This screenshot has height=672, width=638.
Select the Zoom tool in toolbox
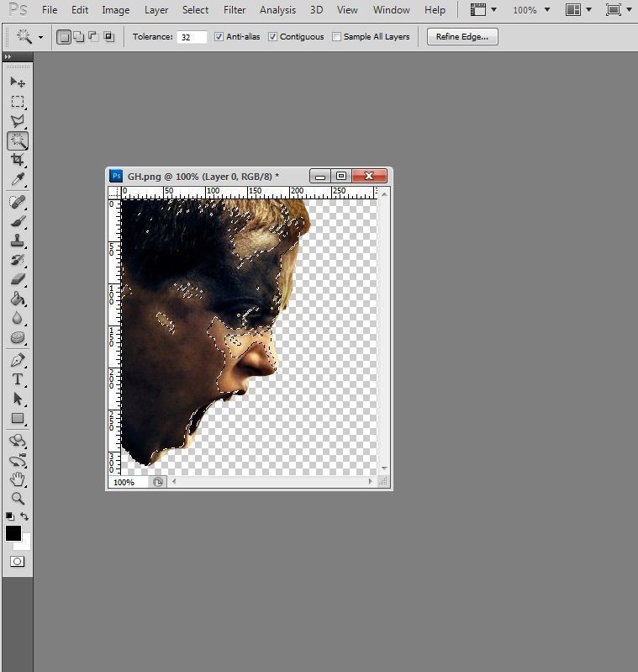point(18,498)
